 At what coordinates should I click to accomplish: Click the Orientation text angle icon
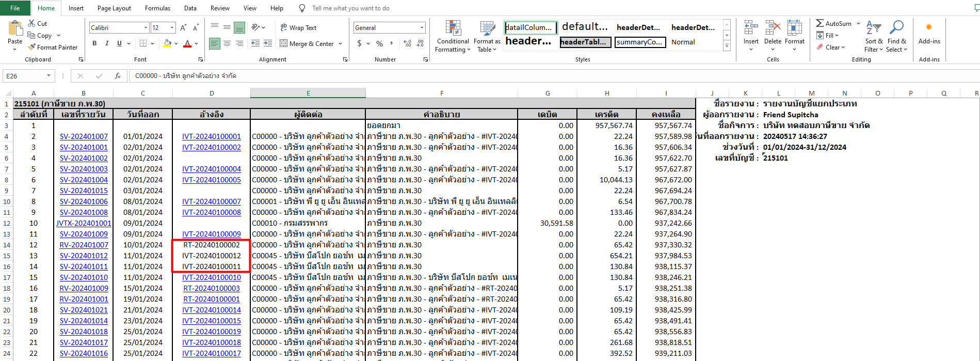[255, 27]
